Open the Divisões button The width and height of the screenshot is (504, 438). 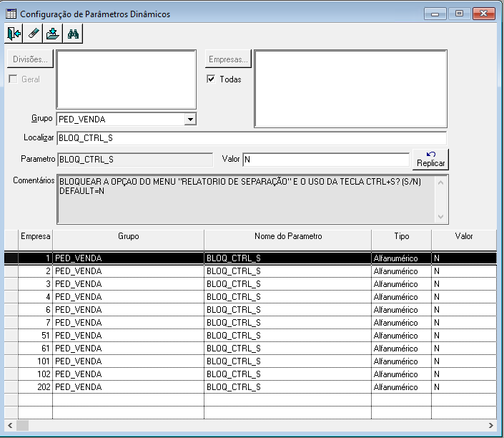click(x=30, y=59)
